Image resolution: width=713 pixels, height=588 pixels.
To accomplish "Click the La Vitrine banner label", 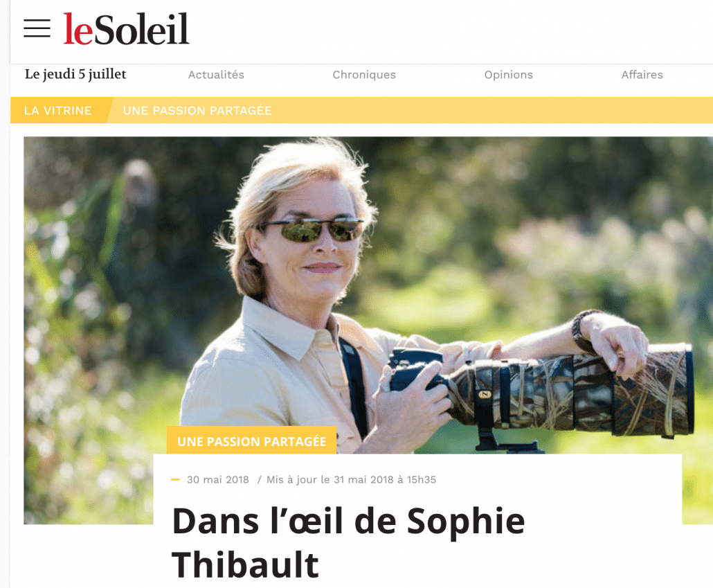I will [57, 111].
